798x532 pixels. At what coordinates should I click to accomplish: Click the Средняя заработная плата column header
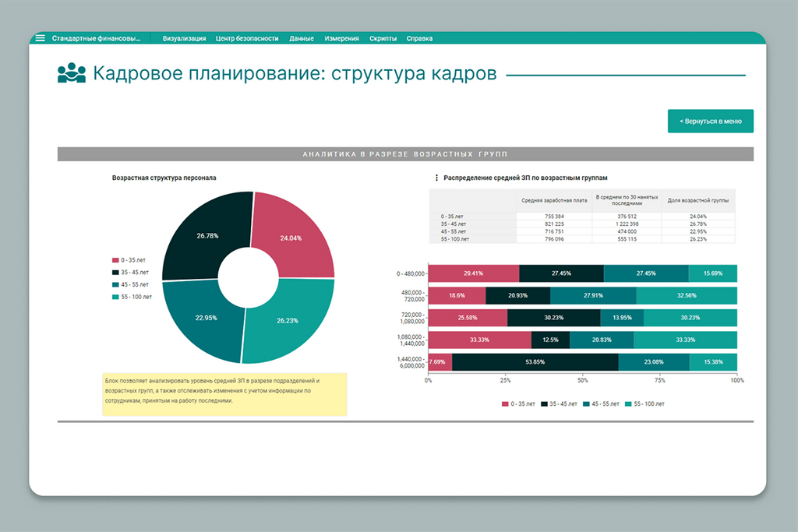[x=554, y=200]
